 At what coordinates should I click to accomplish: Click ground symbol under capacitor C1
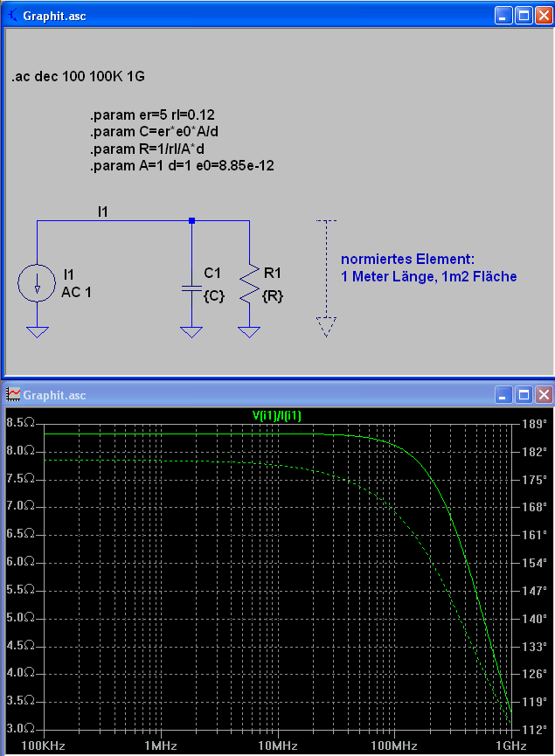click(191, 332)
